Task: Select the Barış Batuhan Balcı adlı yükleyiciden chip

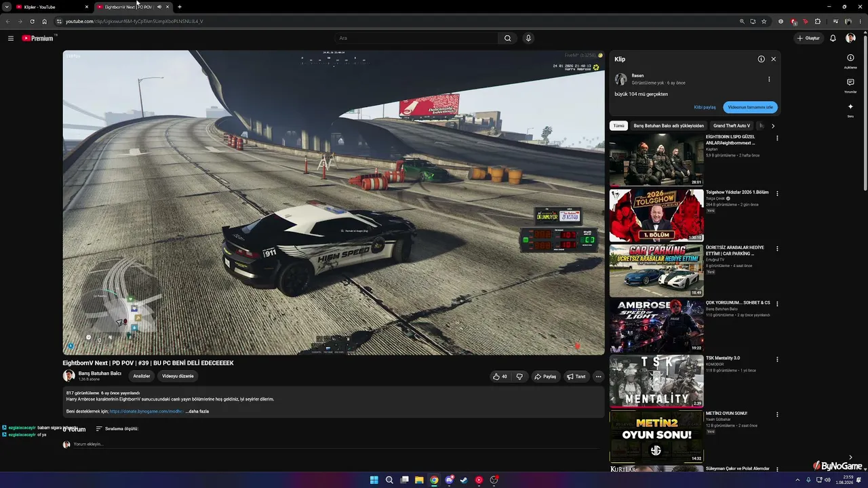Action: point(669,125)
